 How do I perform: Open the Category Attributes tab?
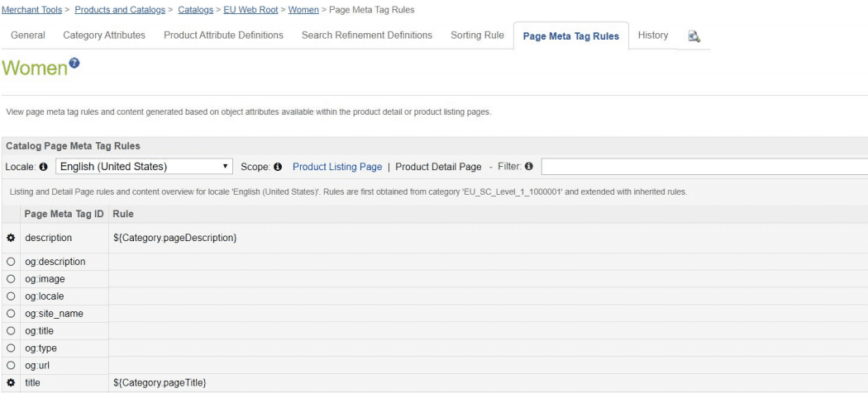pyautogui.click(x=104, y=36)
